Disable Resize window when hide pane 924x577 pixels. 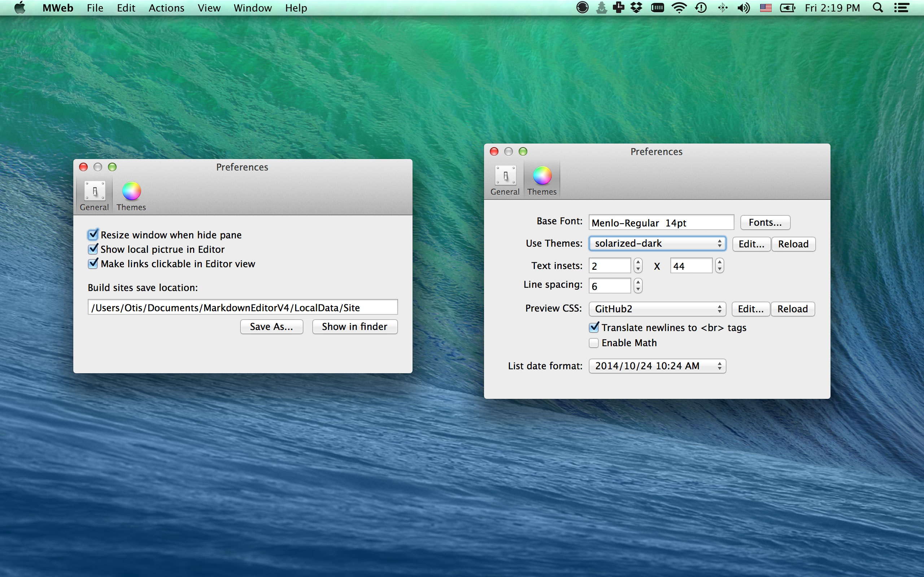click(93, 235)
